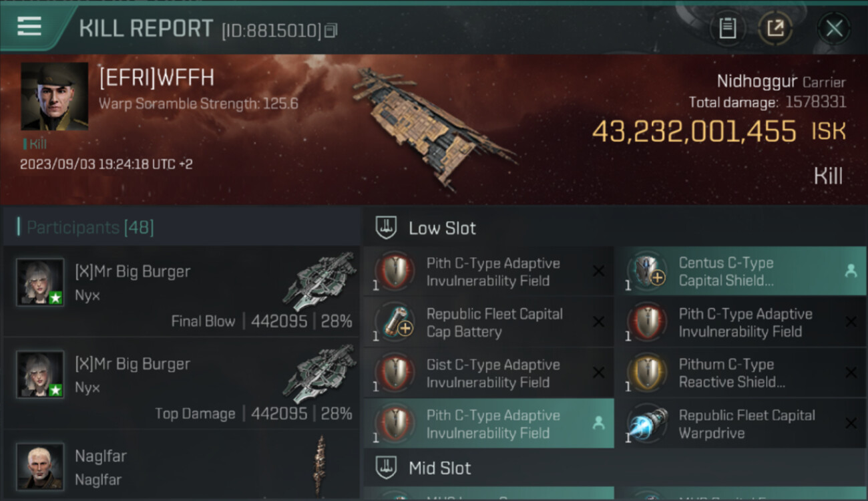868x501 pixels.
Task: Select the Top Damage Mr Big Burger entry
Action: click(182, 383)
